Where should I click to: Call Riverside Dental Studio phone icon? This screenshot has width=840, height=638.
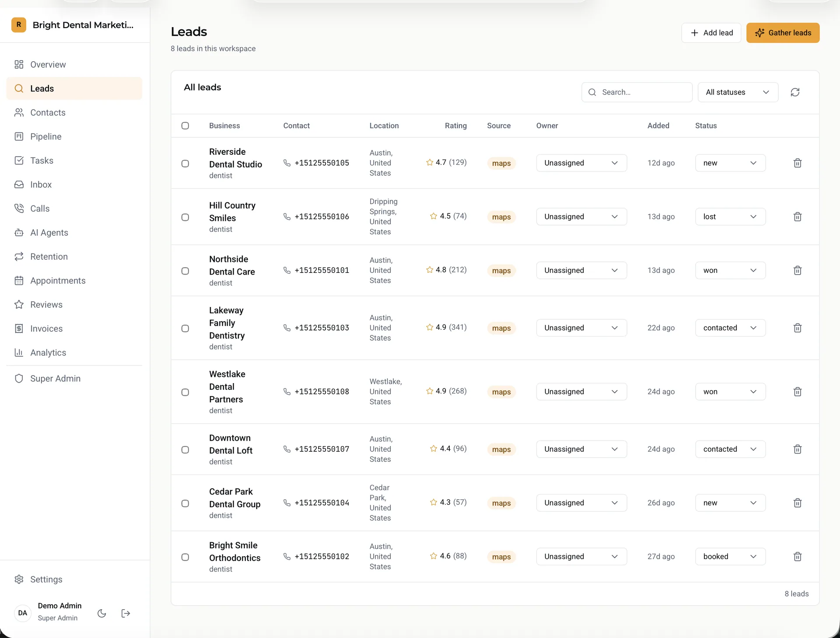287,163
